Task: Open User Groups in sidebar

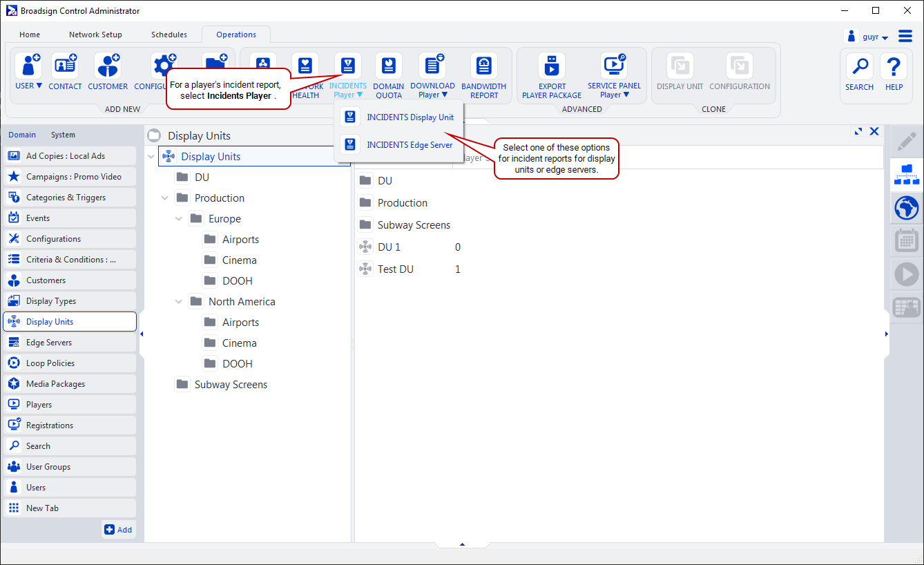Action: tap(70, 467)
